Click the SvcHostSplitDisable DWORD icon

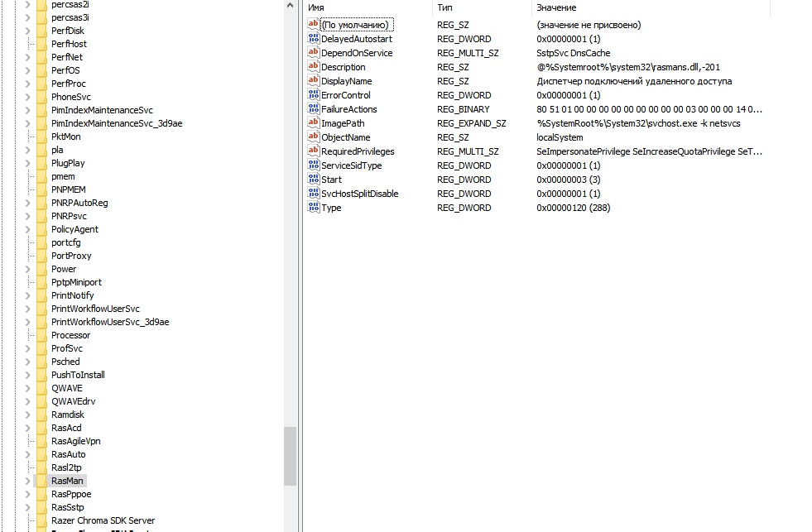314,193
